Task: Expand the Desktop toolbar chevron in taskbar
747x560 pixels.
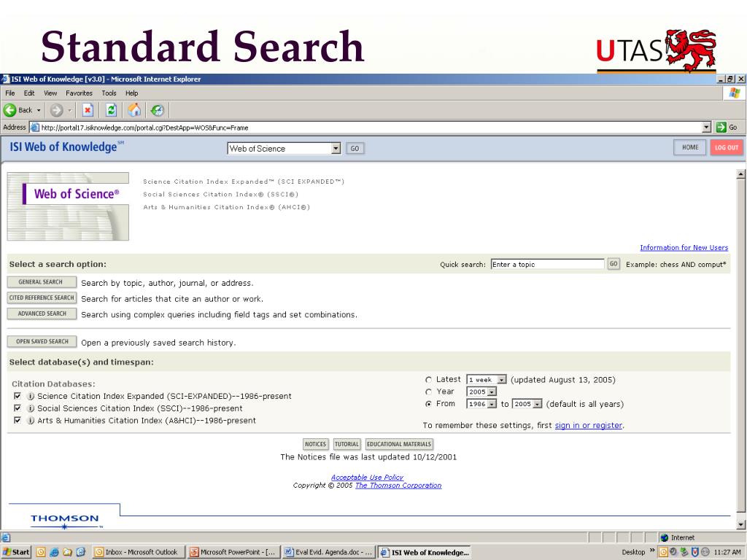Action: point(652,551)
